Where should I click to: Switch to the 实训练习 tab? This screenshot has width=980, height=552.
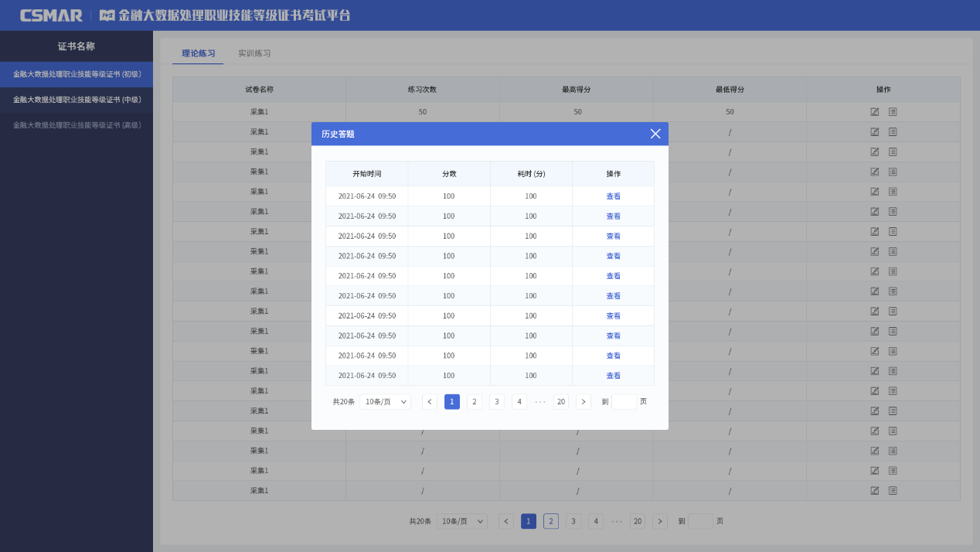tap(254, 53)
